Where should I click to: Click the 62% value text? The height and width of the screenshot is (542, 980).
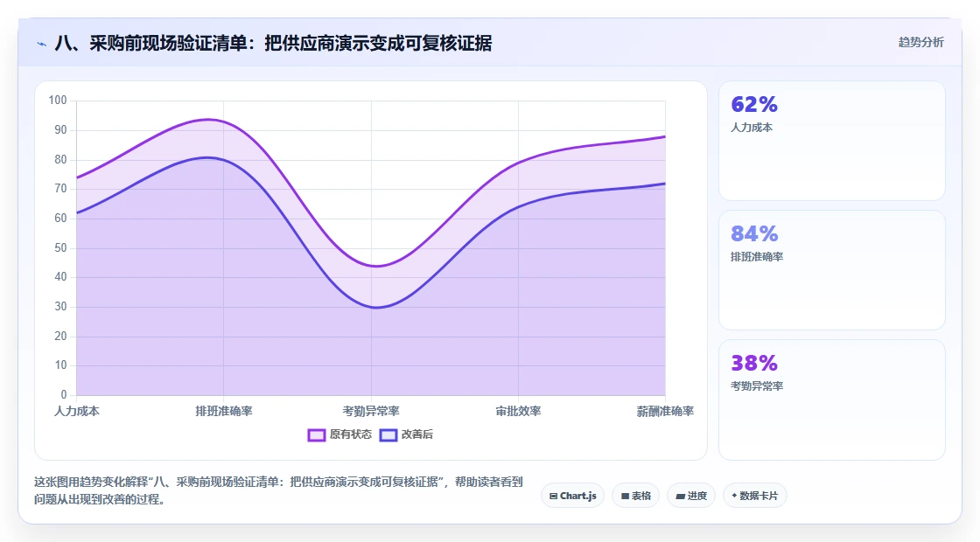pyautogui.click(x=754, y=104)
